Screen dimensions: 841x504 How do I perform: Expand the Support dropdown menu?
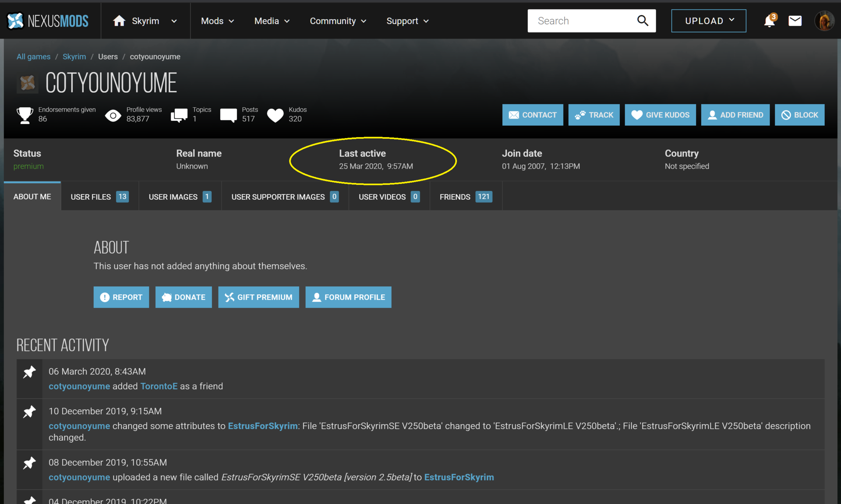(x=407, y=21)
